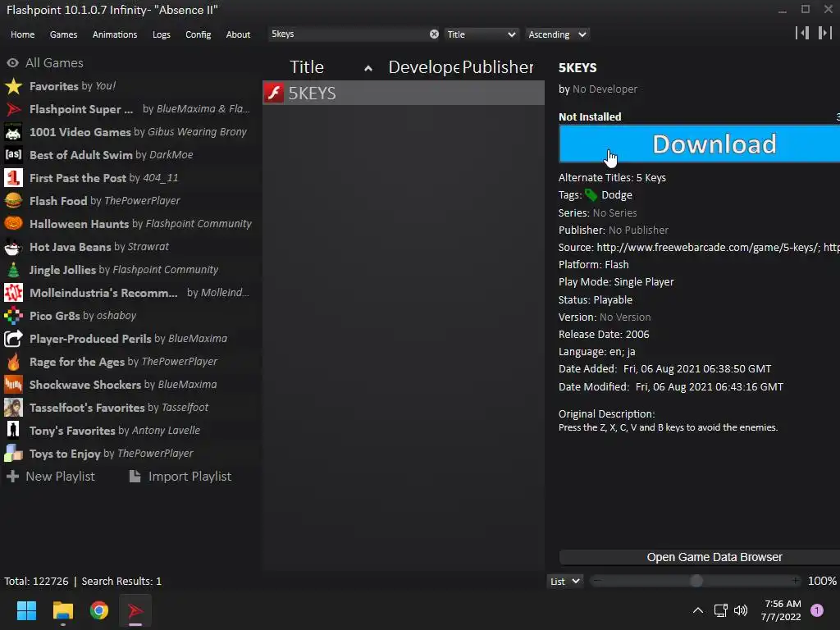Click 'Release Date: 2006' text
840x630 pixels.
[604, 335]
